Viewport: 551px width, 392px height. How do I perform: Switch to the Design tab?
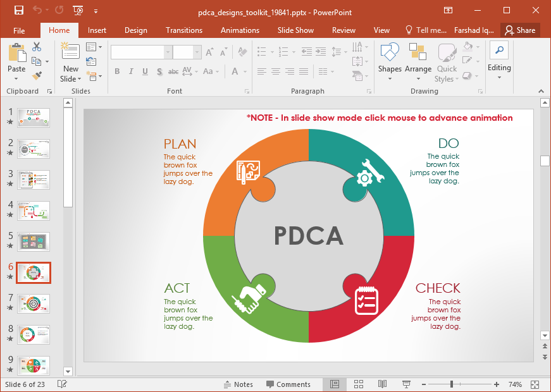[x=135, y=30]
